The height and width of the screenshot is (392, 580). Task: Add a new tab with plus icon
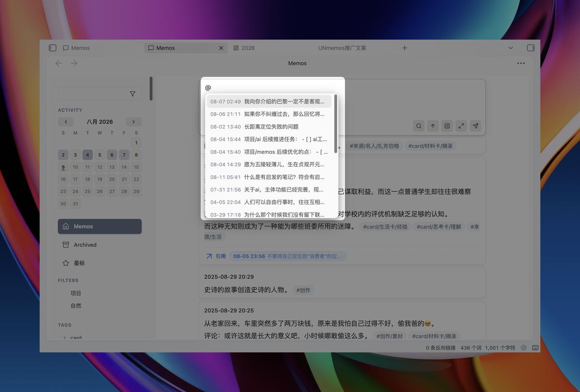[x=405, y=48]
